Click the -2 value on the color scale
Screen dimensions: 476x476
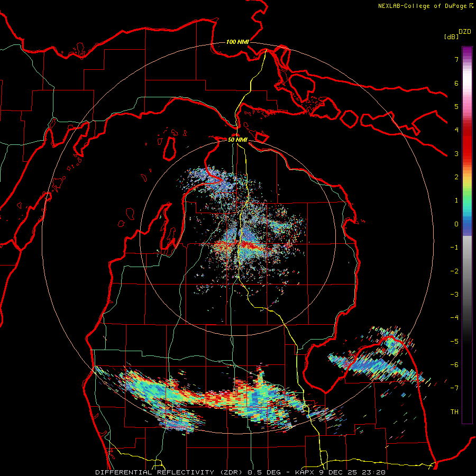click(x=454, y=271)
